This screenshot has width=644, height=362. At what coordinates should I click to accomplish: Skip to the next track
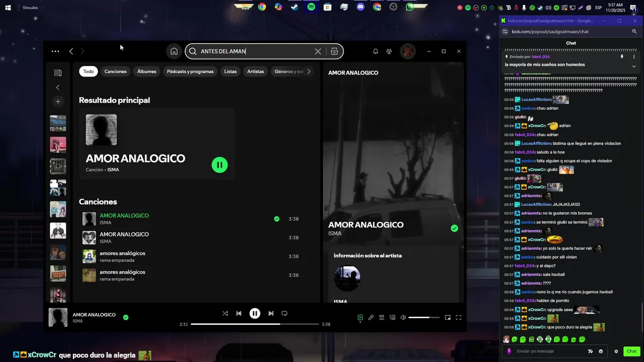[271, 313]
